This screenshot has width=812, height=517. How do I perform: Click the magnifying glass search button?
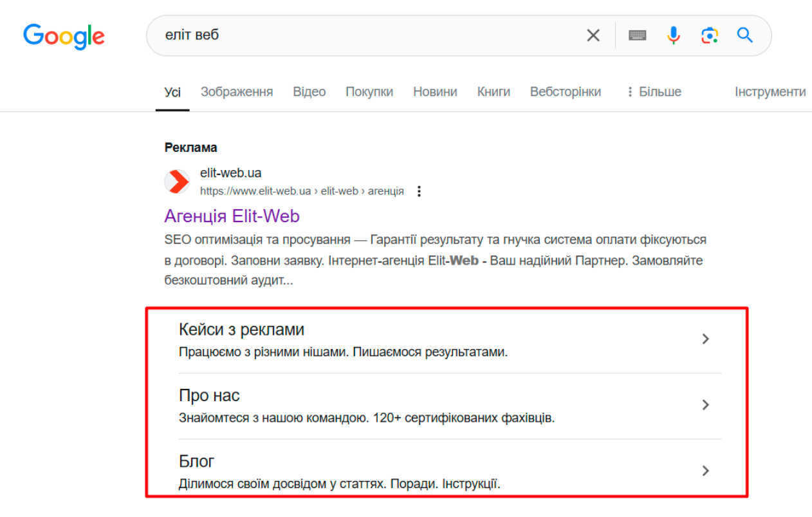pyautogui.click(x=745, y=35)
